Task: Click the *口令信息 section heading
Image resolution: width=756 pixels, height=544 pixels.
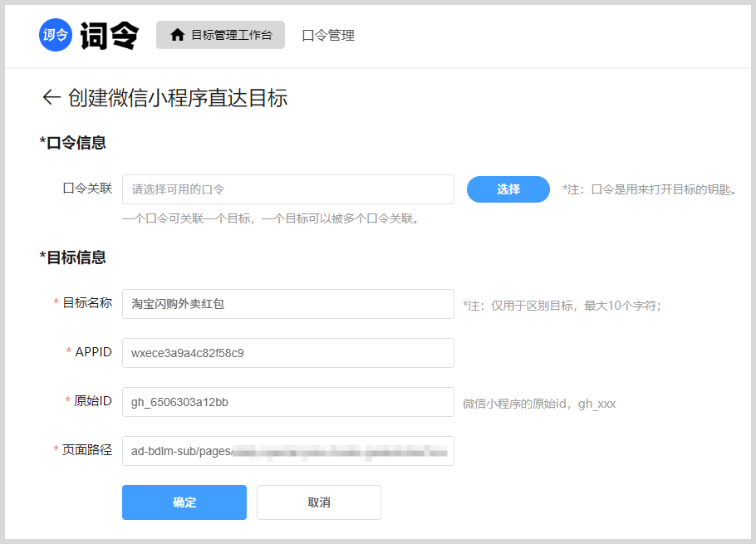Action: click(72, 143)
